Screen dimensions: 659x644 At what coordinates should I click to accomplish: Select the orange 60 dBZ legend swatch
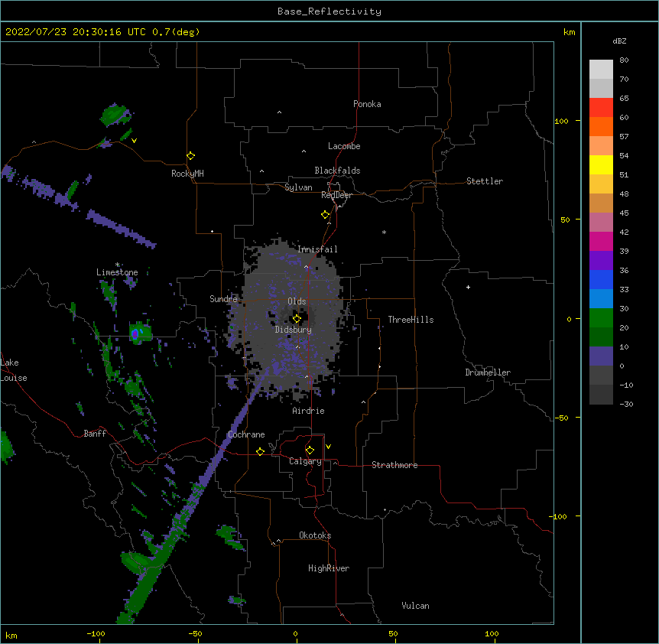(x=601, y=126)
